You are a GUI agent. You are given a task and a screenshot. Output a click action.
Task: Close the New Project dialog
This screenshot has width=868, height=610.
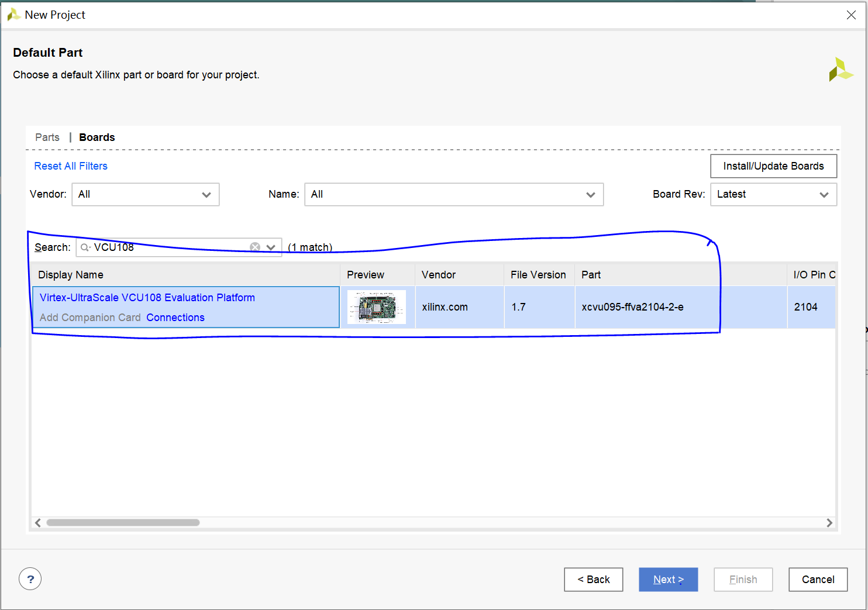(851, 15)
